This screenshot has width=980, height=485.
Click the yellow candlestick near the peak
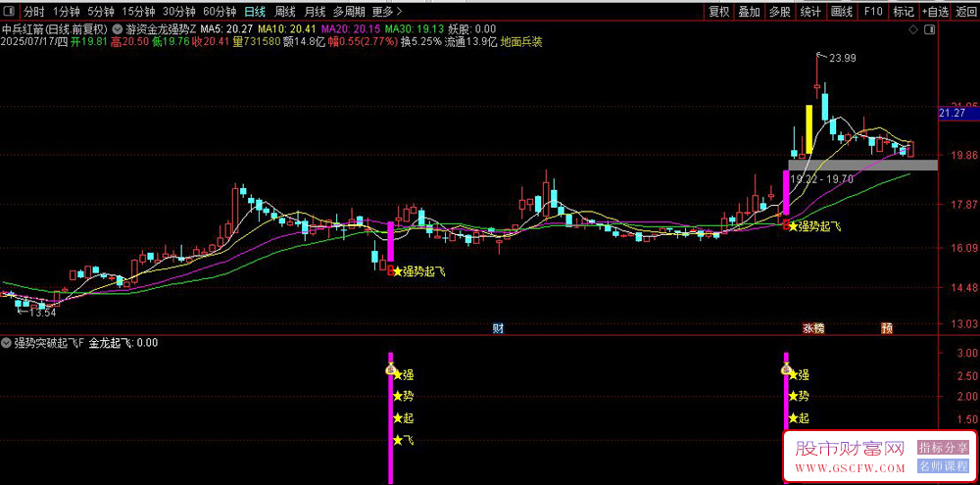pyautogui.click(x=808, y=129)
